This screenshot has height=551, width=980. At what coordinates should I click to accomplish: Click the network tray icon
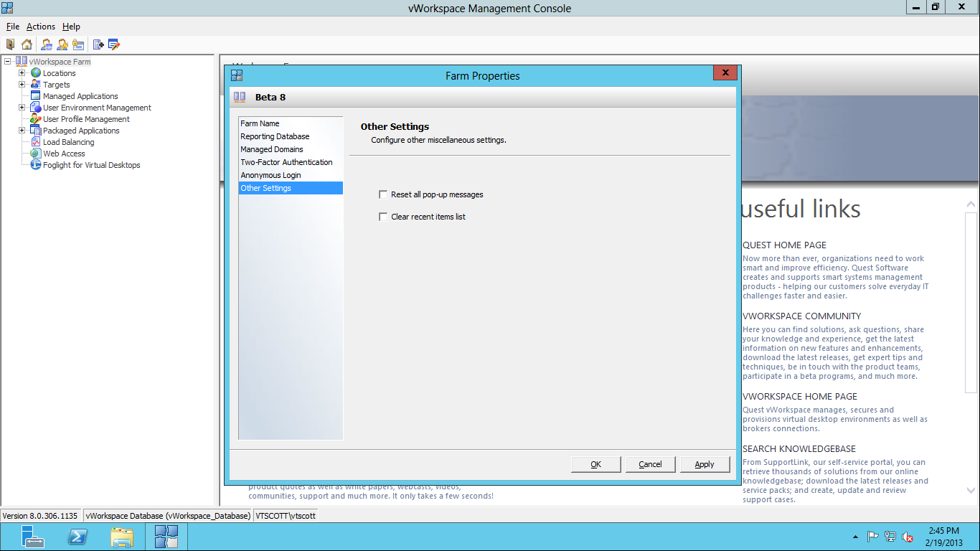pos(890,536)
